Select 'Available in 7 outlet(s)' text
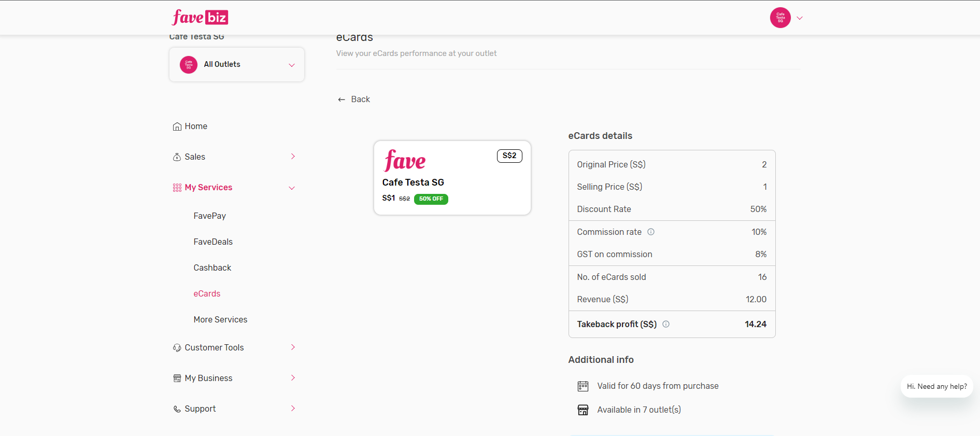 [x=639, y=410]
